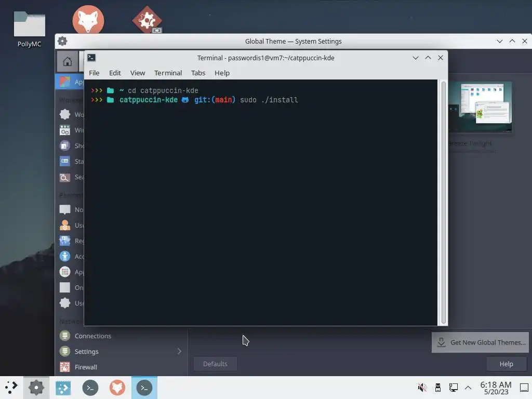This screenshot has width=532, height=399.
Task: Open the PollyMC desktop folder
Action: pyautogui.click(x=29, y=29)
